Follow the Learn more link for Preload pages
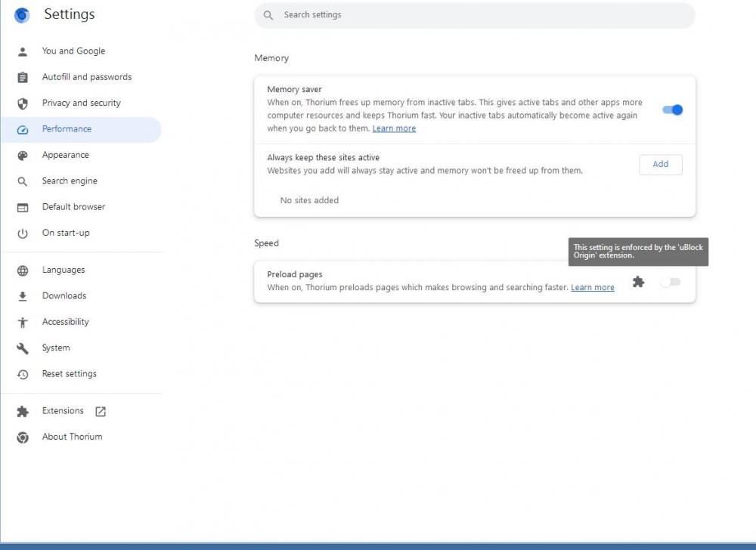 tap(592, 288)
